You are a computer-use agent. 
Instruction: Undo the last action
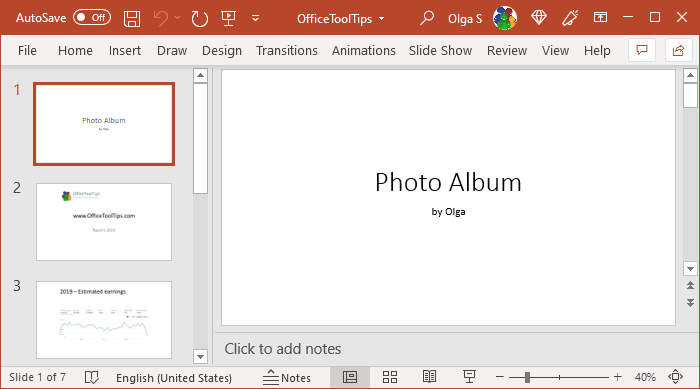[x=161, y=18]
